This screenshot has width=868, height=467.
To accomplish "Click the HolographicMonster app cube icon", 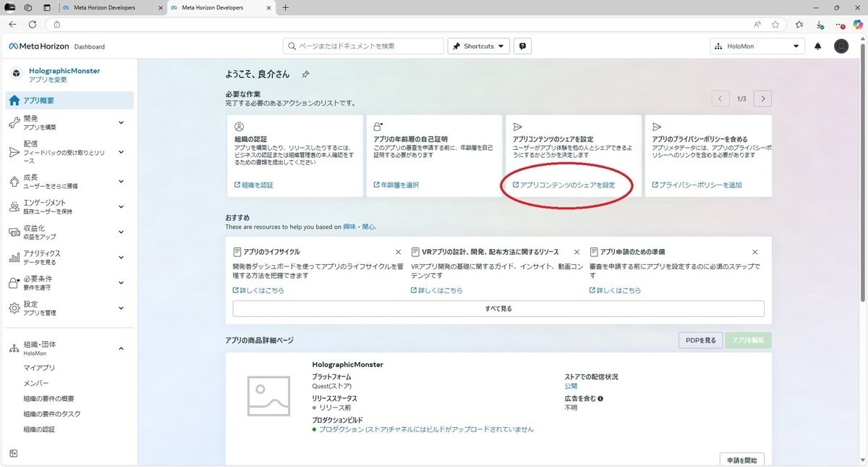I will click(x=16, y=74).
